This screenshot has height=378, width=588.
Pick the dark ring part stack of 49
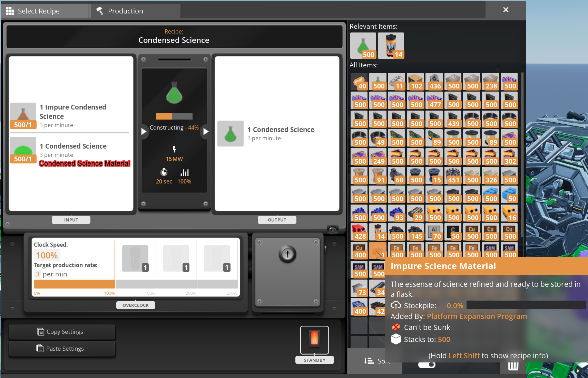coord(378,138)
